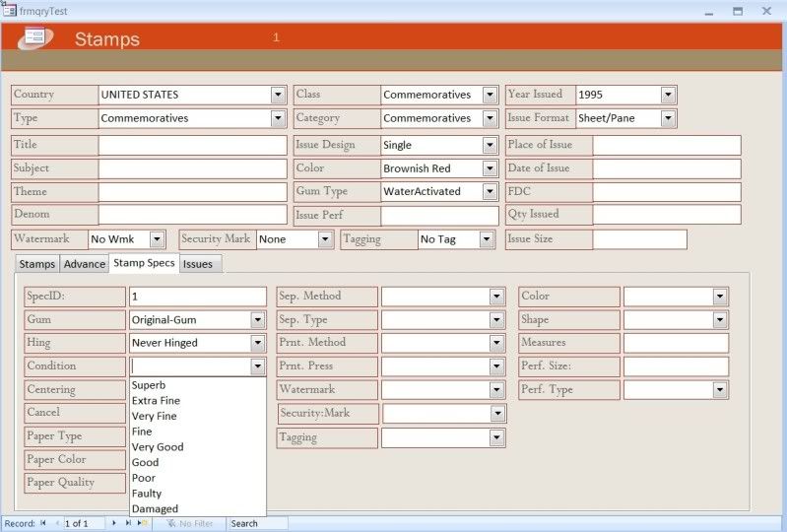Click the No Filter button
The width and height of the screenshot is (787, 532).
click(x=190, y=523)
